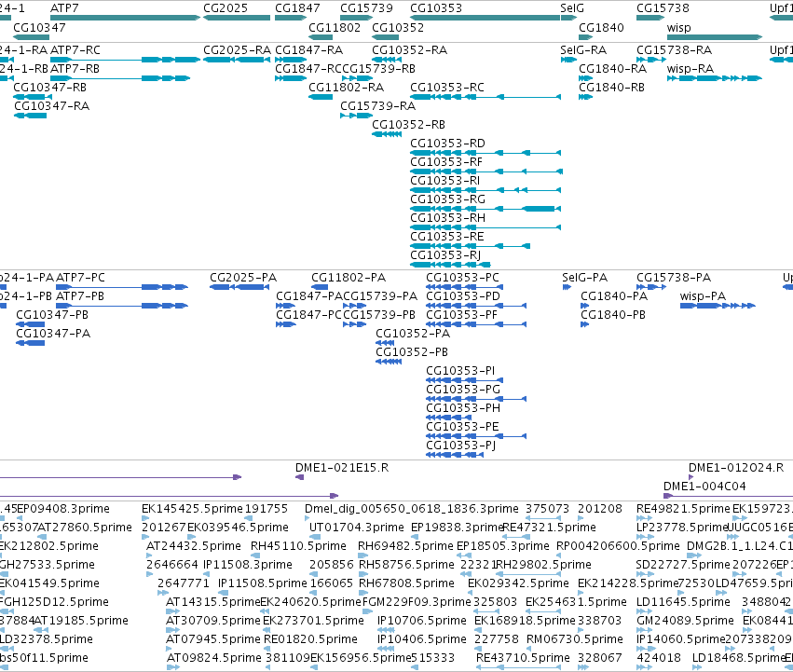The height and width of the screenshot is (672, 793).
Task: Open the RE43710.5prime EST label
Action: tap(523, 658)
